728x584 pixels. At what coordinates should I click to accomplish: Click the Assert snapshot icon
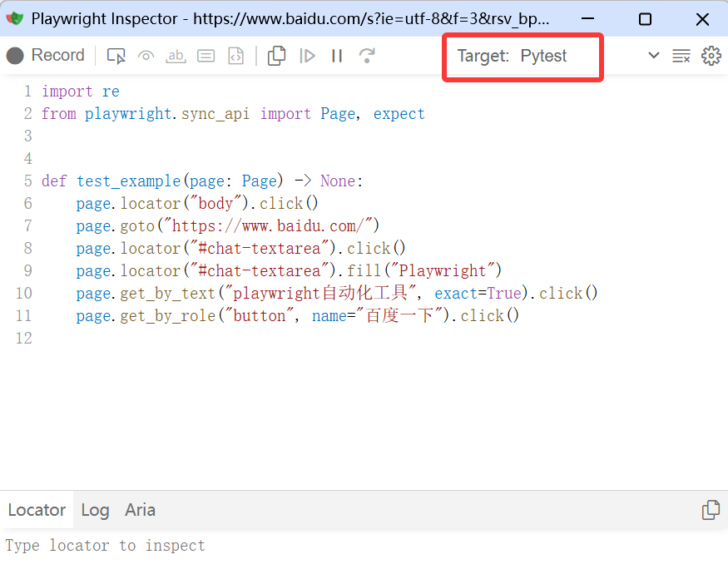235,57
